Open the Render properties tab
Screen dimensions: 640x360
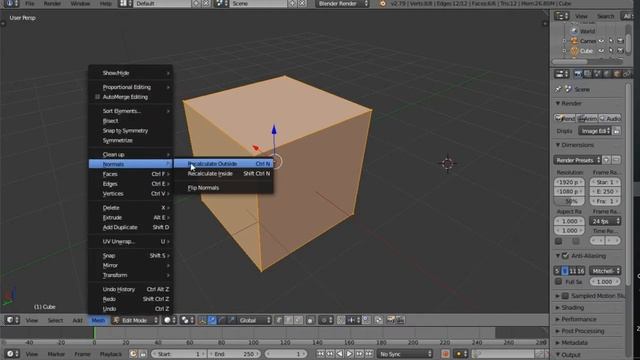click(578, 74)
